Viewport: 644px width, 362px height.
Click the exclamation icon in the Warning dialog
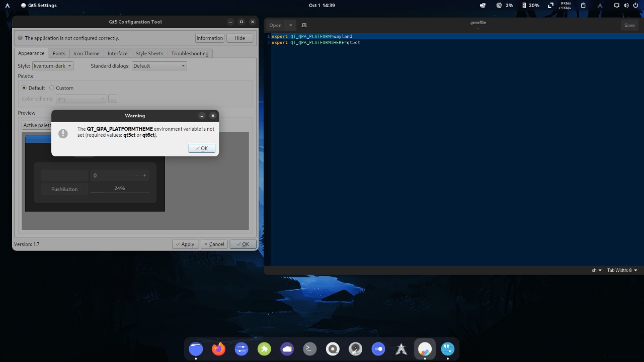tap(63, 133)
